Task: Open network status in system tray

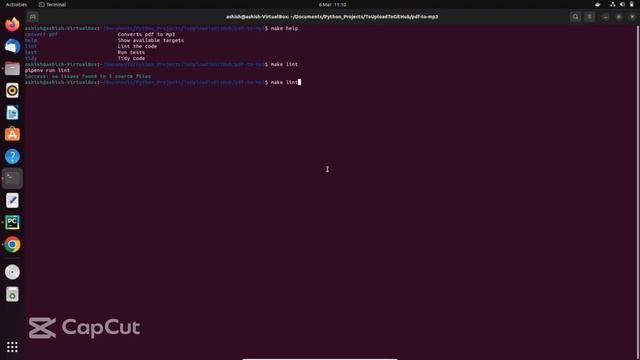Action: [613, 4]
